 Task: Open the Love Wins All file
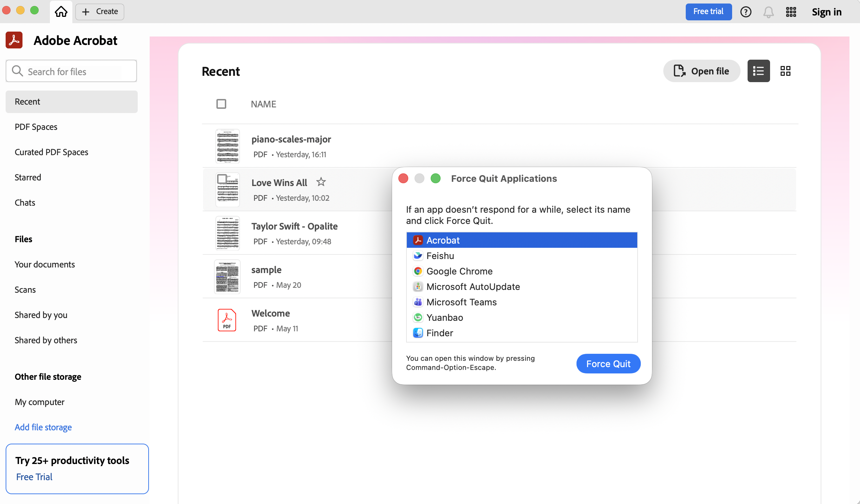(x=279, y=183)
